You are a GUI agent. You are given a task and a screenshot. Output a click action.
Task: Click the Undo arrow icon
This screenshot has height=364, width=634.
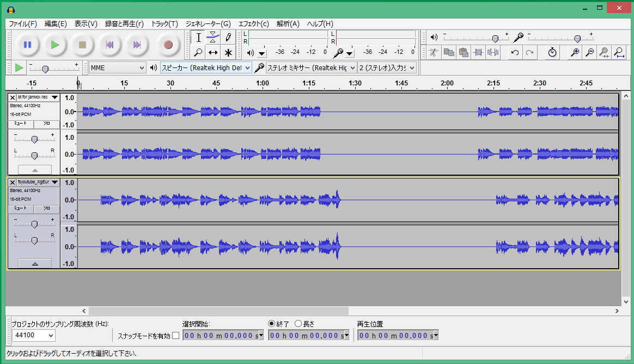[515, 52]
